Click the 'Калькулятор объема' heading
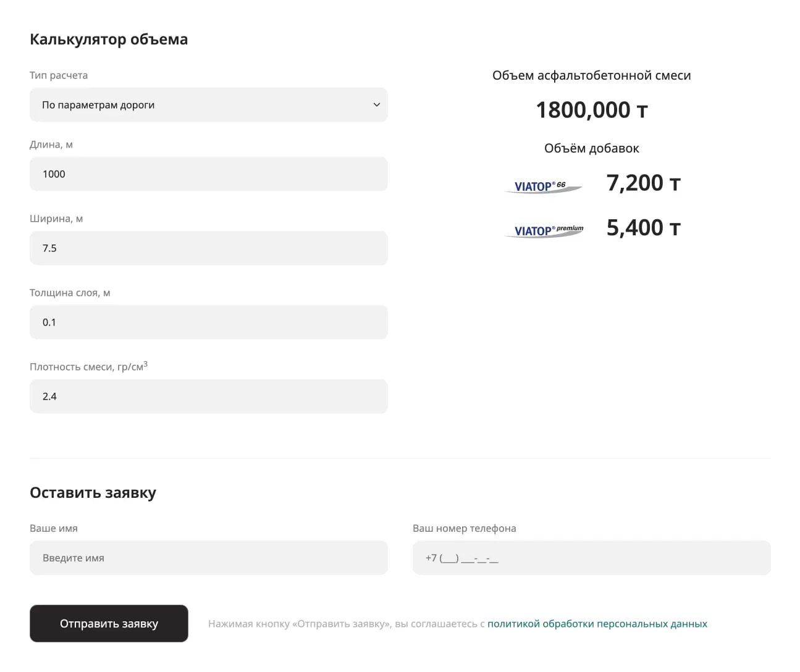800x672 pixels. tap(109, 40)
